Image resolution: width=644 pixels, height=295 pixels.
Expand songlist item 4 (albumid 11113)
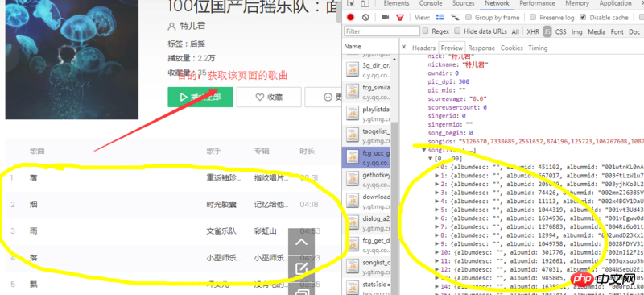[437, 202]
